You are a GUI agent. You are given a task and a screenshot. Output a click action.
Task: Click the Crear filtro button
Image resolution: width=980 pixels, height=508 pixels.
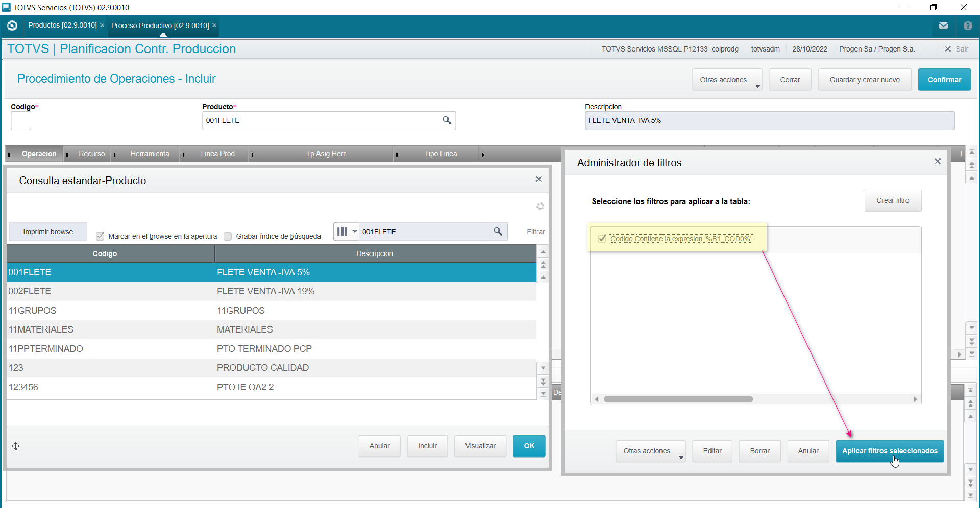893,200
